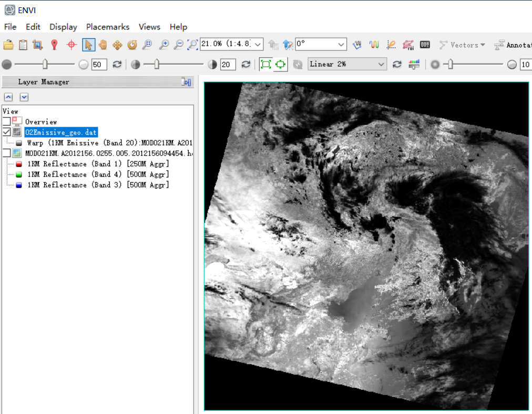Click the contrast value field showing 20
532x414 pixels.
[228, 65]
